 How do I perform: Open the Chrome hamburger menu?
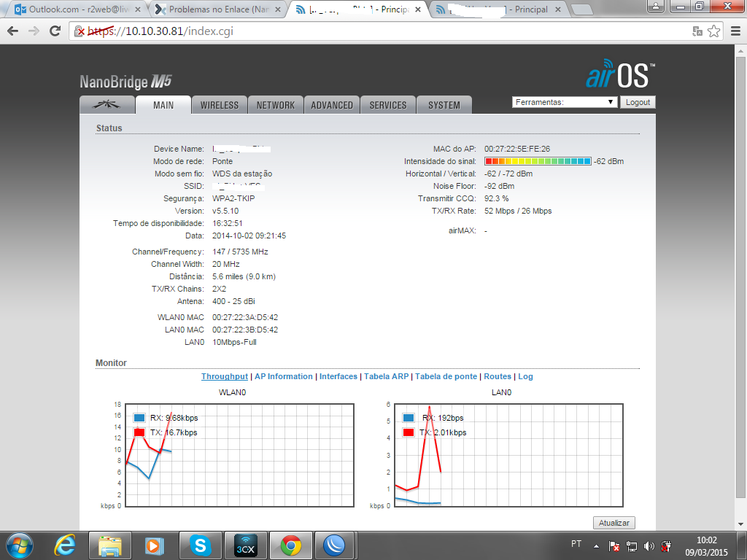(x=735, y=31)
